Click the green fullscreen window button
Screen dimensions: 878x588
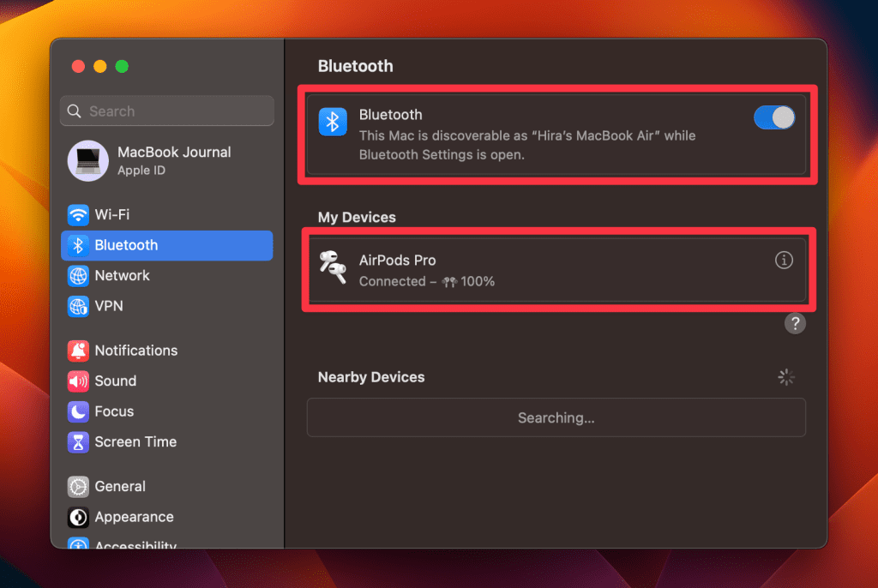tap(122, 67)
